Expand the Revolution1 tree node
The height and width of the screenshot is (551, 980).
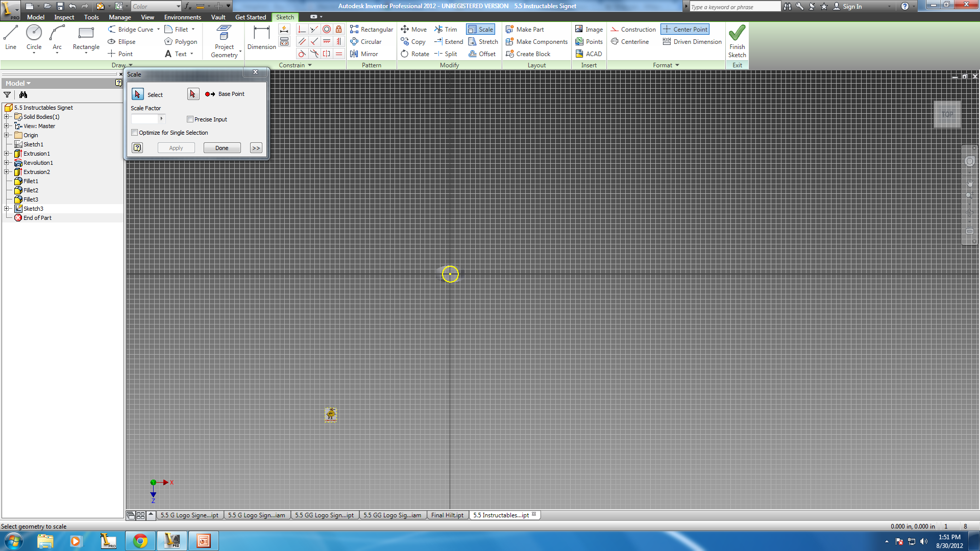[7, 163]
